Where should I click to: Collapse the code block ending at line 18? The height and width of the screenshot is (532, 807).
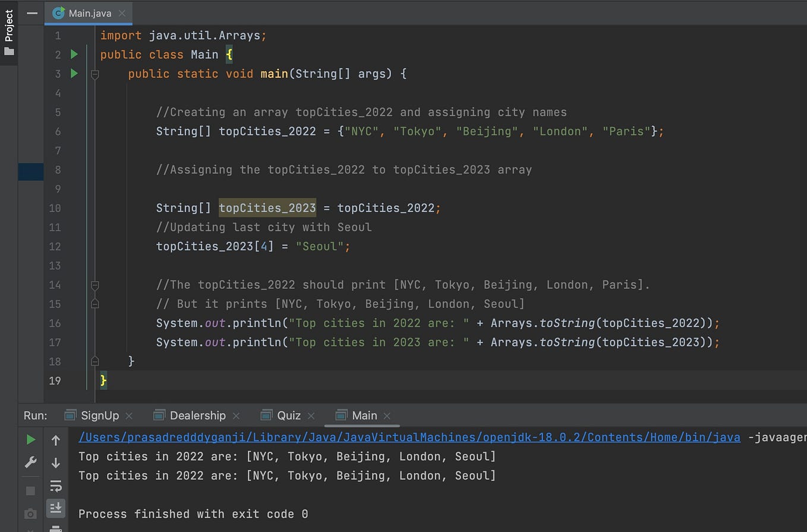[x=95, y=361]
